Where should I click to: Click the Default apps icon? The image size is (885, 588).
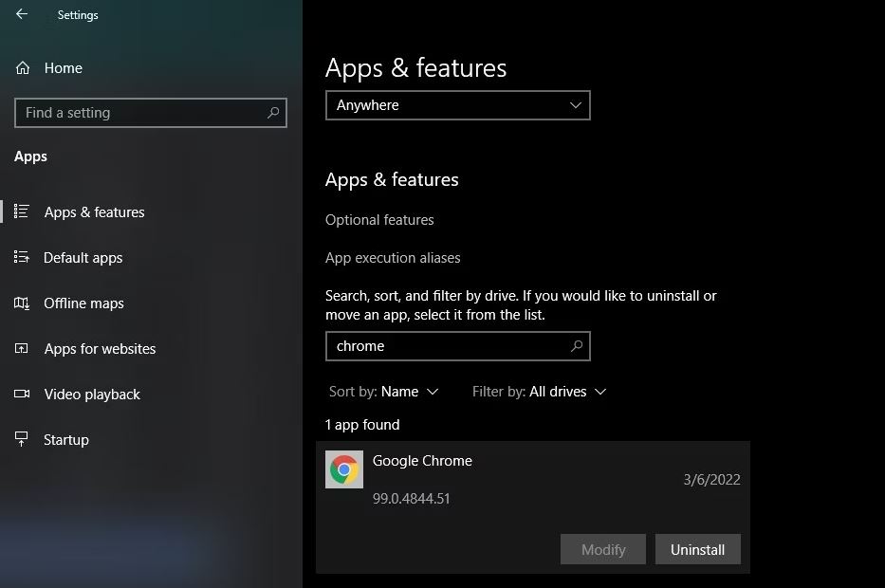click(22, 257)
